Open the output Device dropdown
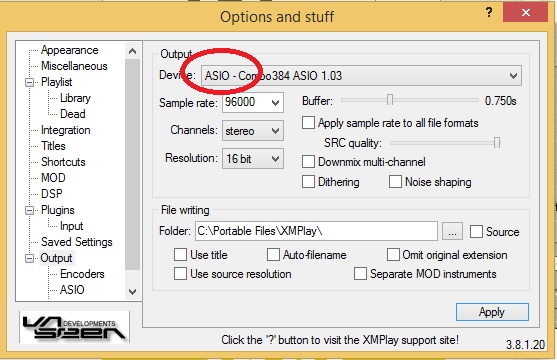This screenshot has height=360, width=557. [361, 76]
